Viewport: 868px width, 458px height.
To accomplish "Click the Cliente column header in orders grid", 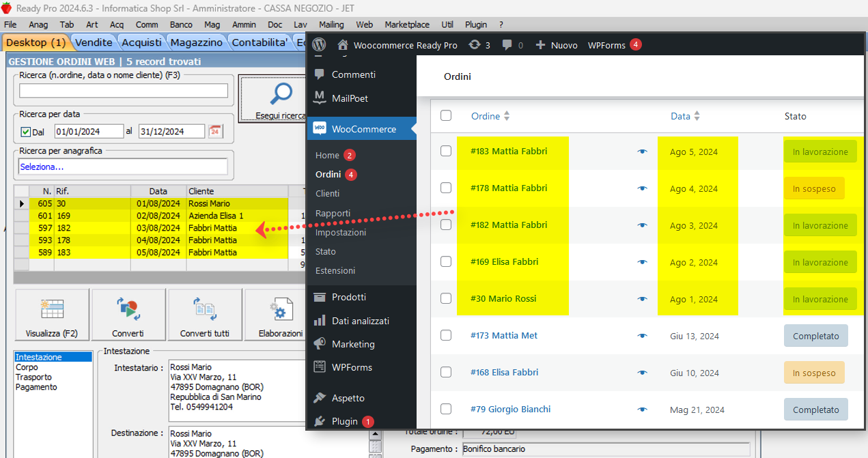I will click(x=237, y=192).
